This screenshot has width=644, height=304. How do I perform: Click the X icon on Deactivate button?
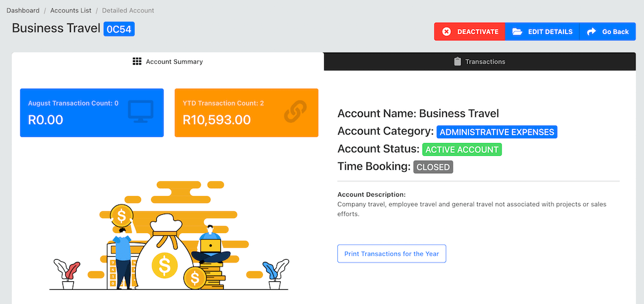coord(446,32)
